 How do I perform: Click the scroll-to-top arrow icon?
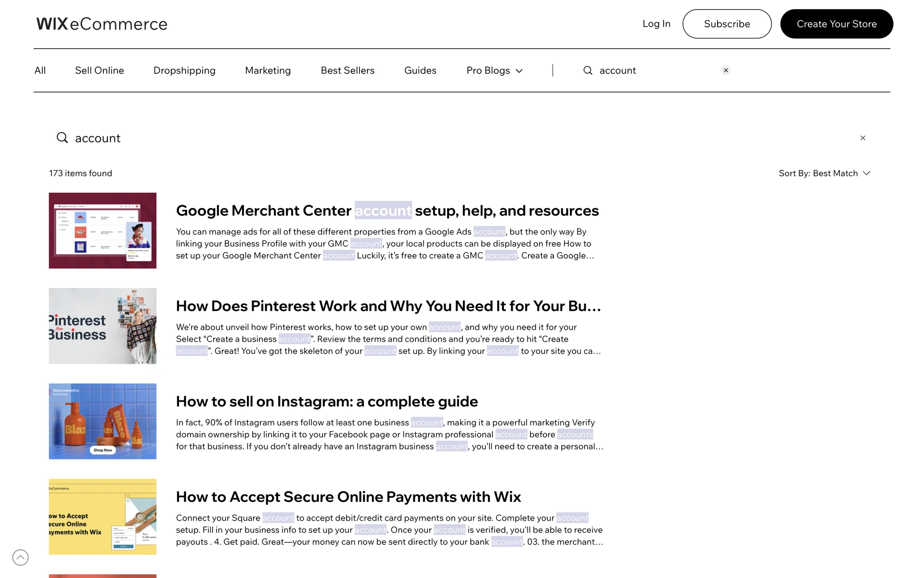point(20,557)
